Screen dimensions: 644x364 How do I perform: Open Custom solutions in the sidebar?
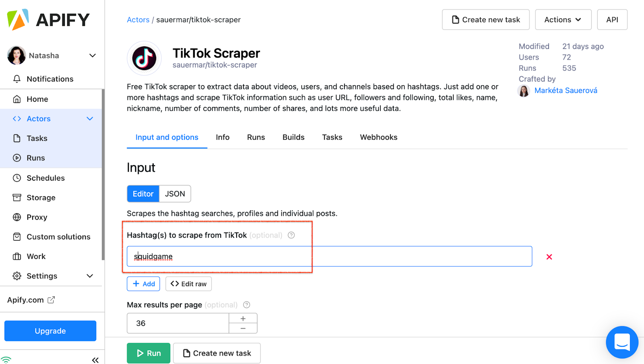(58, 237)
